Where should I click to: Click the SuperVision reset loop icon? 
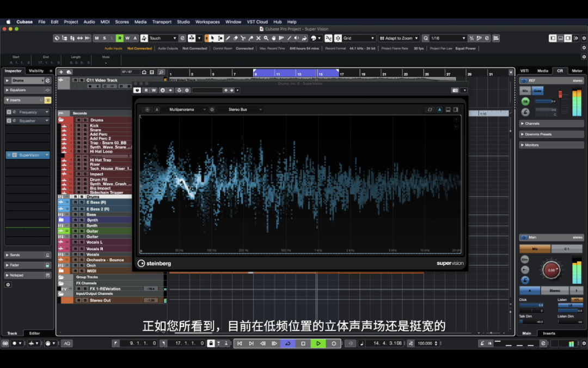430,109
